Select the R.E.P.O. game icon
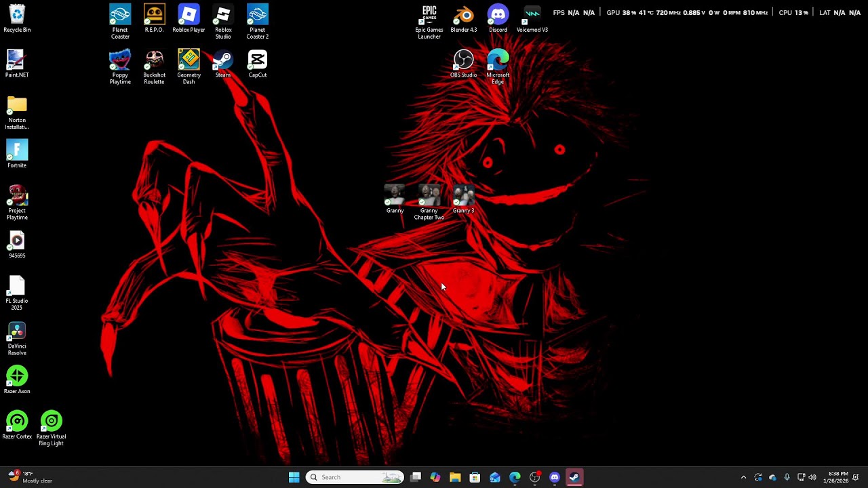 coord(154,19)
